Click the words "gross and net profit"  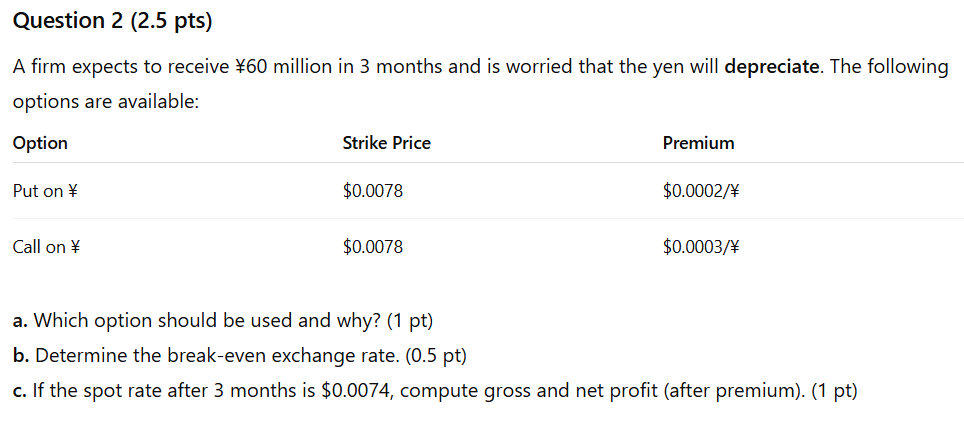[x=569, y=390]
